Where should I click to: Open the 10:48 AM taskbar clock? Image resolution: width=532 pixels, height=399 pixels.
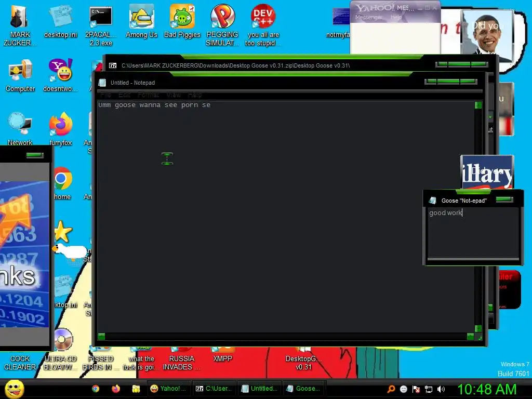coord(487,389)
